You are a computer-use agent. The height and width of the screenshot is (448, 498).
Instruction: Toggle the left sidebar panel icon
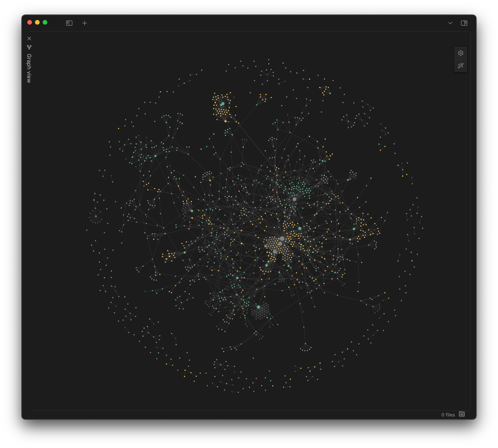click(x=69, y=23)
